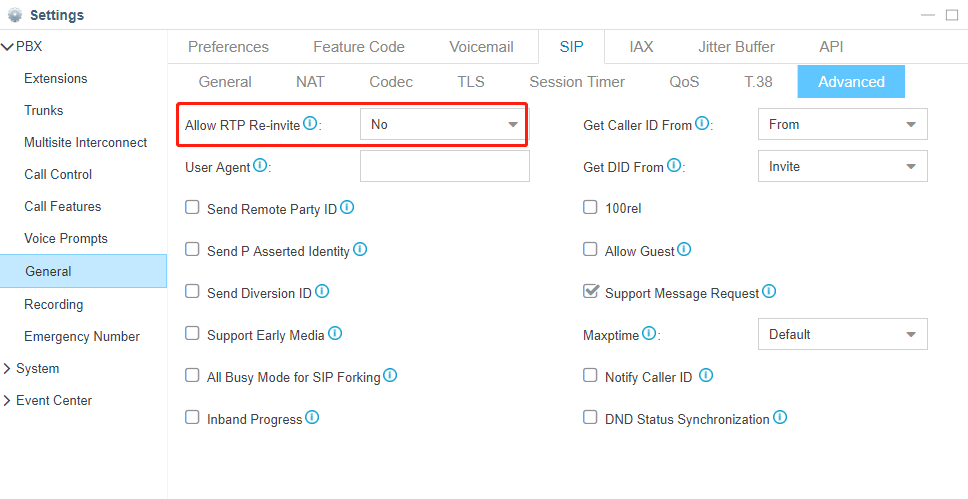
Task: Click info icon next to User Agent
Action: [260, 166]
